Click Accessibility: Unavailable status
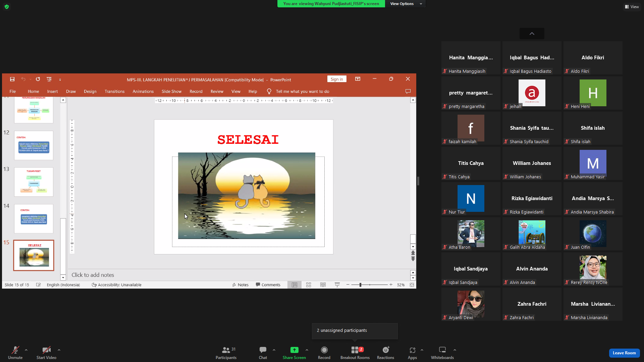Viewport: 644px width, 362px height. click(116, 285)
